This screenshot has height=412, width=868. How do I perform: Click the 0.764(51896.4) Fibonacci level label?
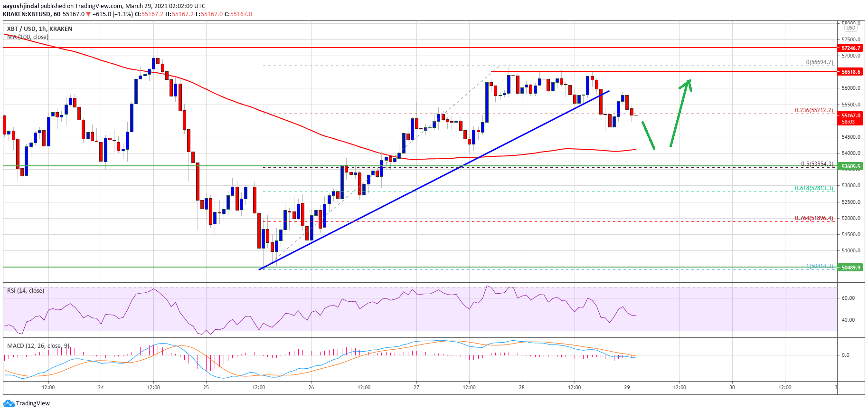(x=814, y=218)
